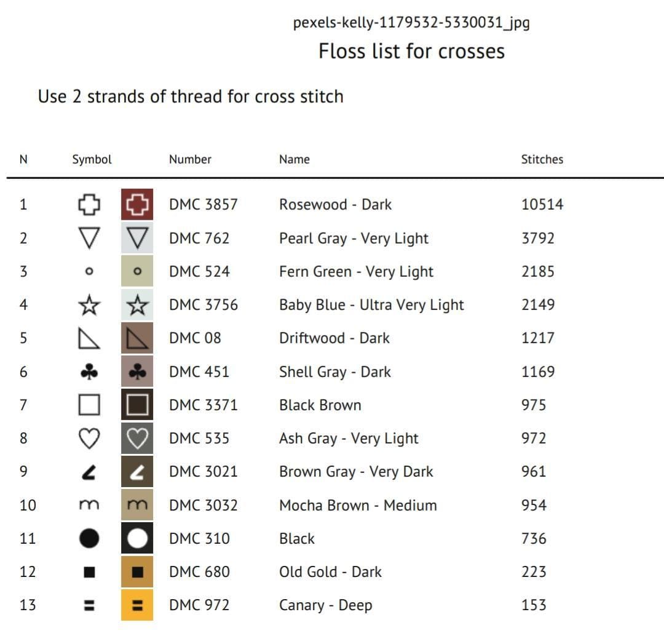The image size is (664, 644).
Task: Click the heart symbol for Ash Gray
Action: 89,439
